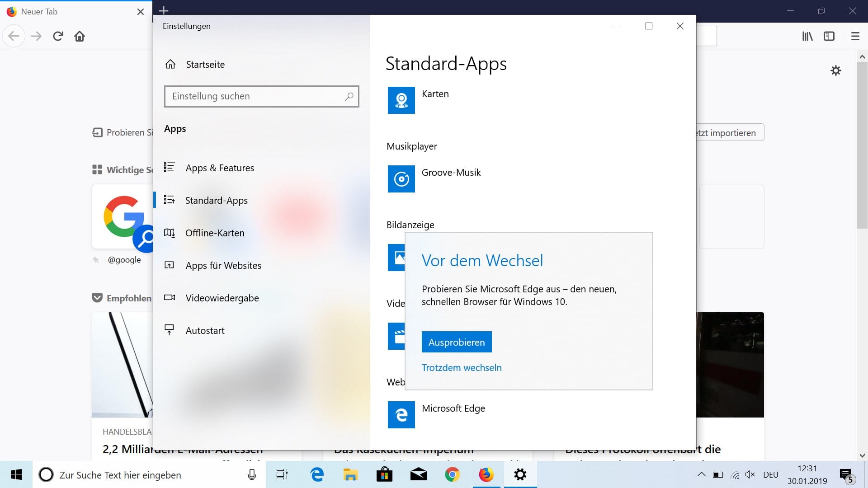
Task: Click the Windows Store icon in taskbar
Action: coord(384,474)
